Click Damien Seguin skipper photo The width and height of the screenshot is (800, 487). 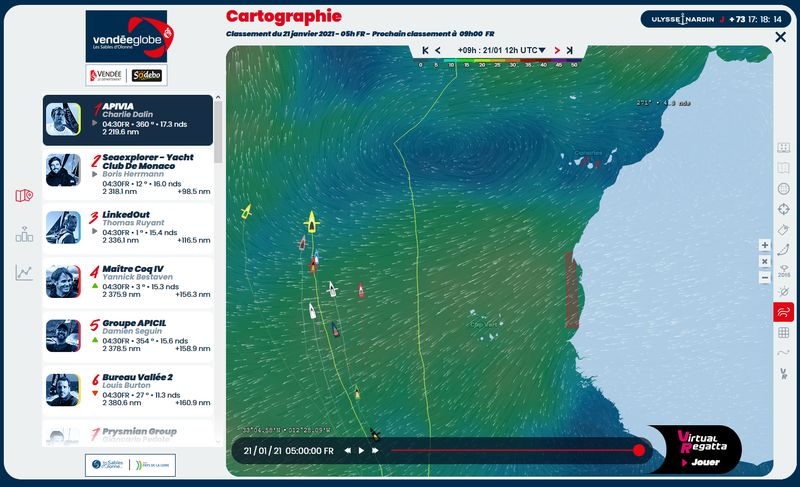pos(63,336)
